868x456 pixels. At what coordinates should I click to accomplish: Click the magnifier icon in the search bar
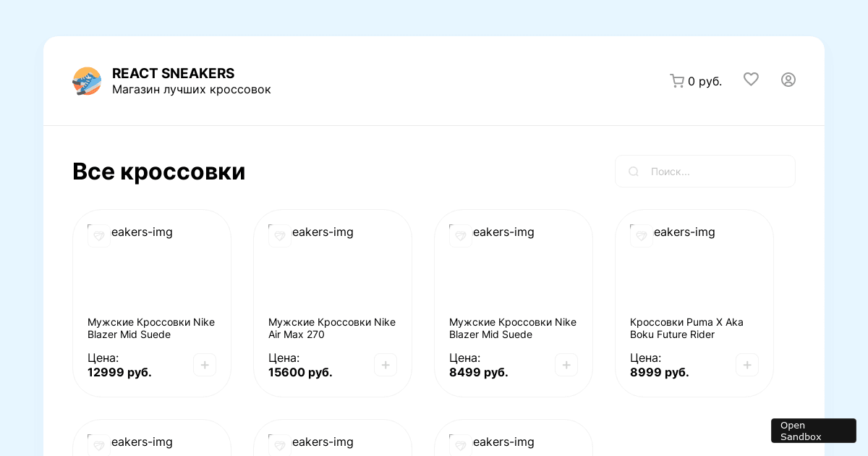point(634,172)
